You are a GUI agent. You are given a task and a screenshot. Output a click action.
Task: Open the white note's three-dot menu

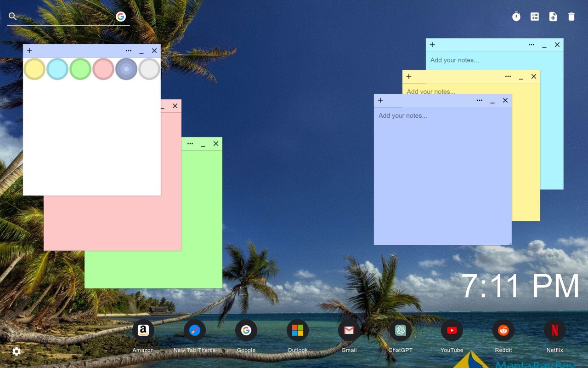pyautogui.click(x=129, y=51)
